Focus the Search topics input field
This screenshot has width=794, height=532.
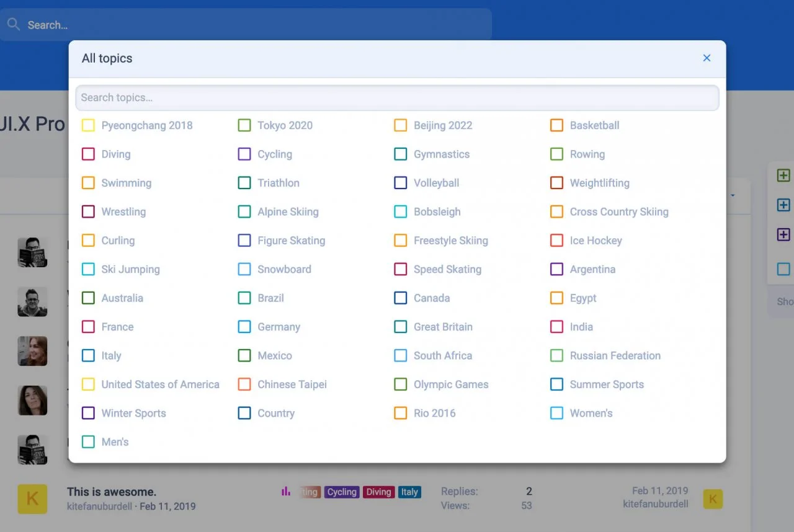[397, 98]
